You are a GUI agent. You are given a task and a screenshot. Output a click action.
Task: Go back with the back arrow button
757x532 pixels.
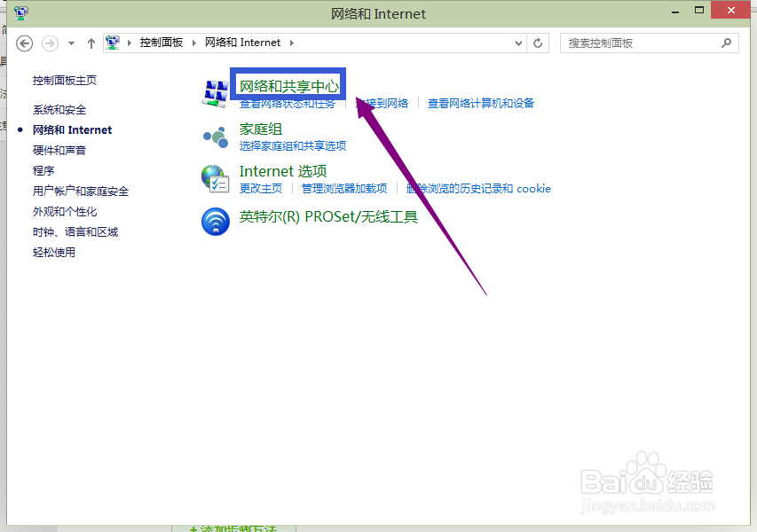25,43
